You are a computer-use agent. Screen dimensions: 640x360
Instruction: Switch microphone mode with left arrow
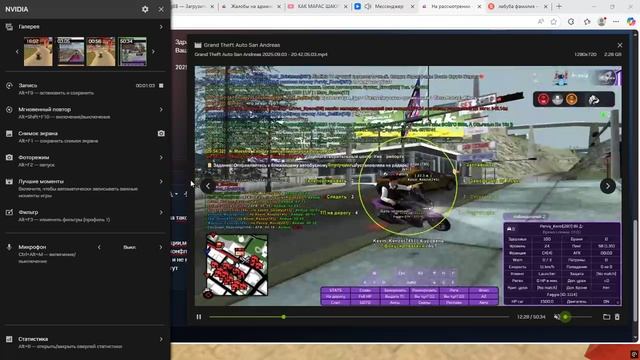click(99, 247)
